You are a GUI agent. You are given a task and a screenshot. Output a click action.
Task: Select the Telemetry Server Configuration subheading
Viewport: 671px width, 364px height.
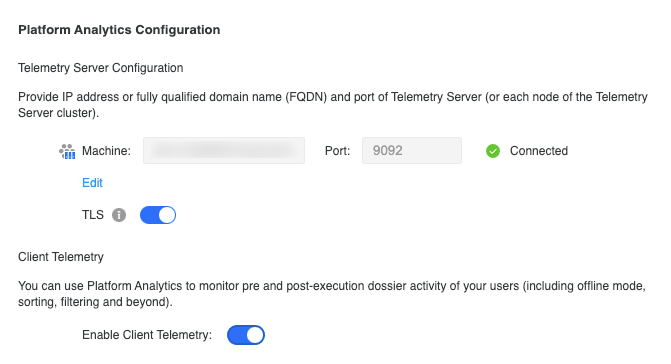click(101, 68)
